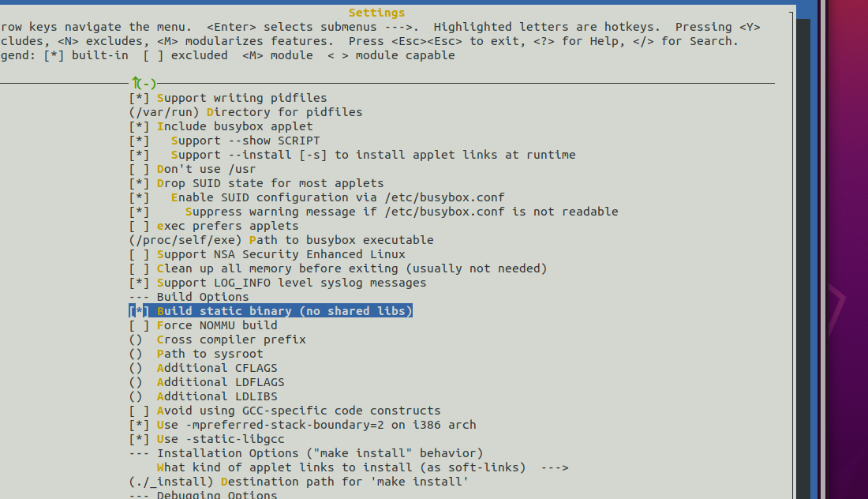The image size is (868, 499).
Task: Click the Installation Options section header
Action: pos(306,453)
